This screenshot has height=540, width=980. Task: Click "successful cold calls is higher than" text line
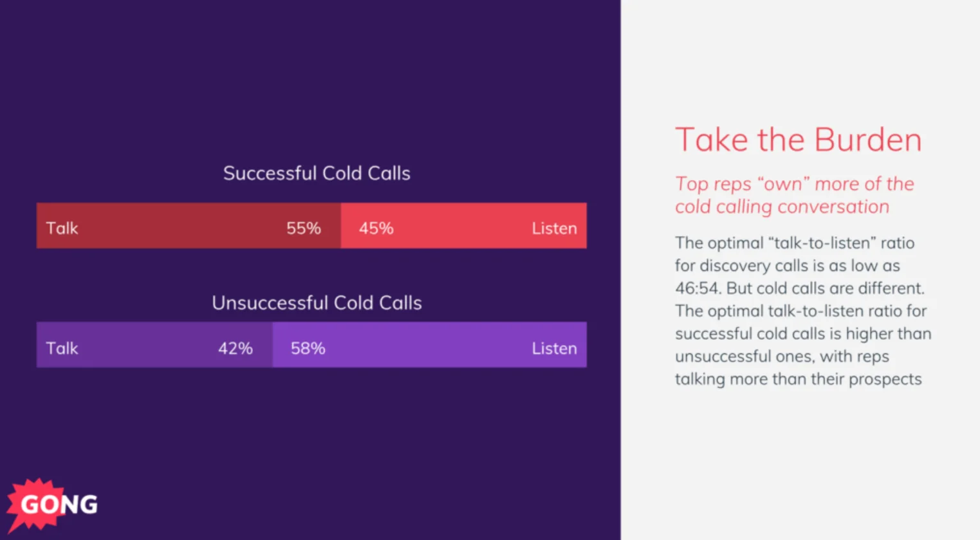pos(803,333)
